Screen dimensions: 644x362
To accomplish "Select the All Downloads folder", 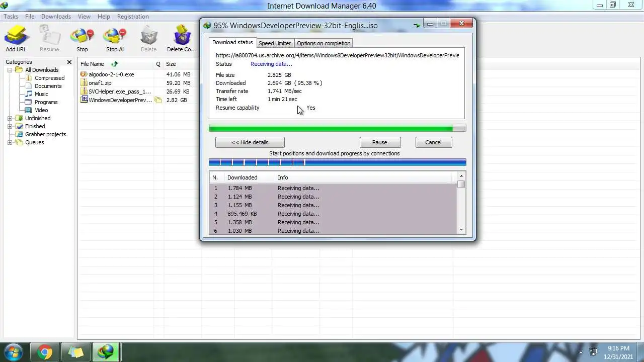I will click(x=42, y=70).
